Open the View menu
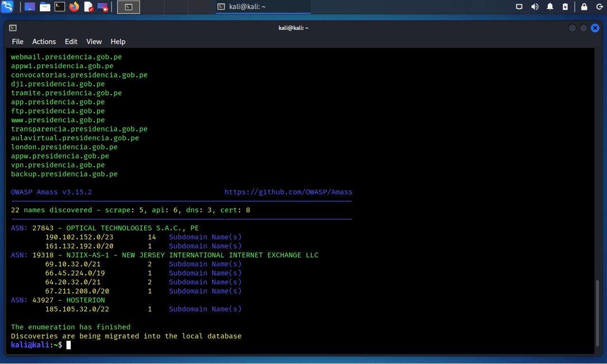 pos(94,42)
